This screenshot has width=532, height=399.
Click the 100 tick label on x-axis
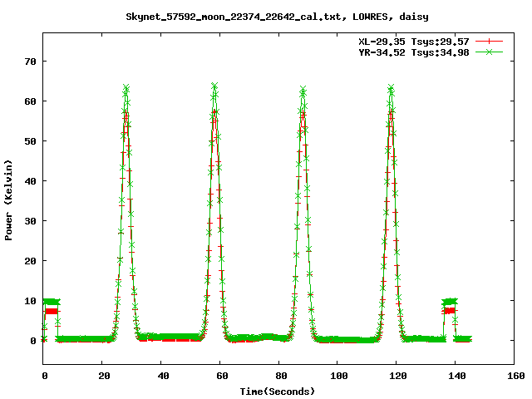click(x=338, y=377)
